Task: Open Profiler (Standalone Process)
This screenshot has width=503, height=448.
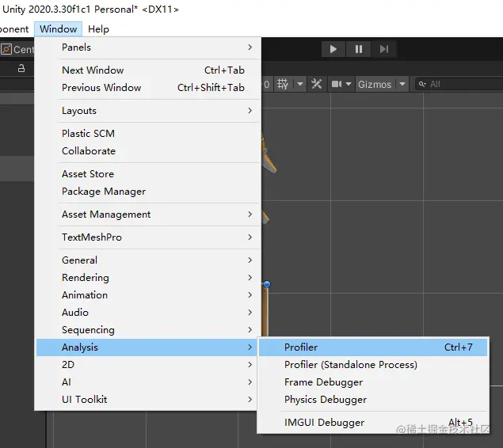Action: click(373, 365)
